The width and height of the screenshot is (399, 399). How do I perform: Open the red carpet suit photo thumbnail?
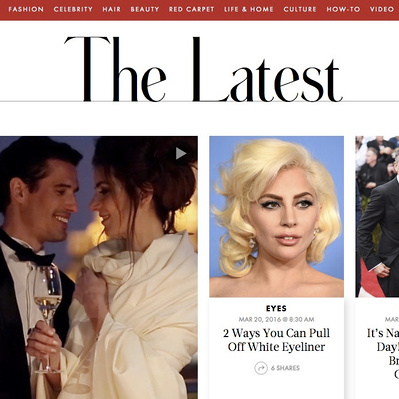click(x=377, y=216)
